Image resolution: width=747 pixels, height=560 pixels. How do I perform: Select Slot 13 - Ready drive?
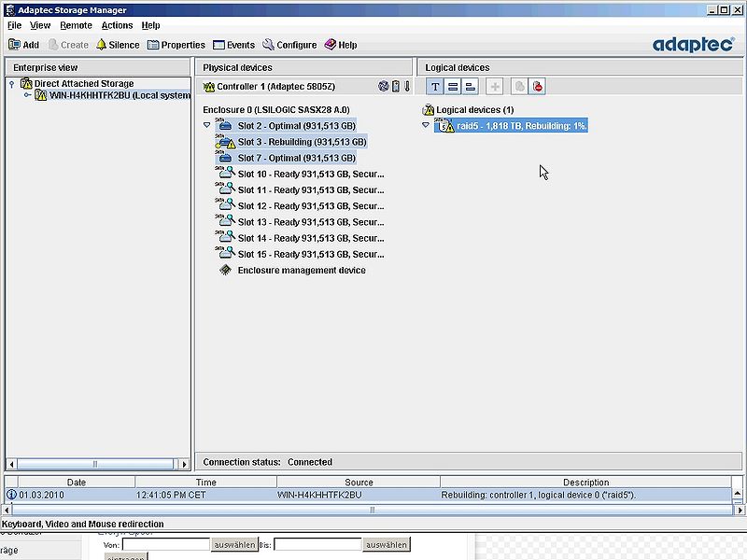click(311, 222)
